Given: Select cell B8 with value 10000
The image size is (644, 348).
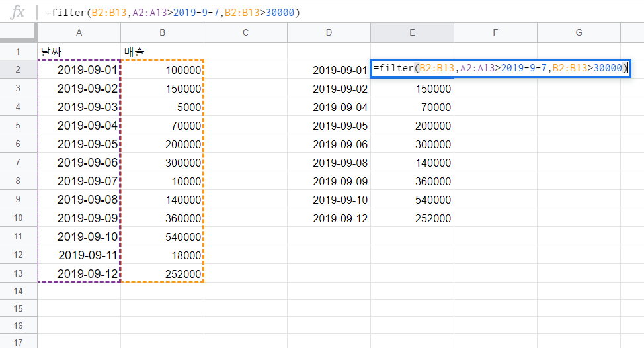Looking at the screenshot, I should 162,181.
